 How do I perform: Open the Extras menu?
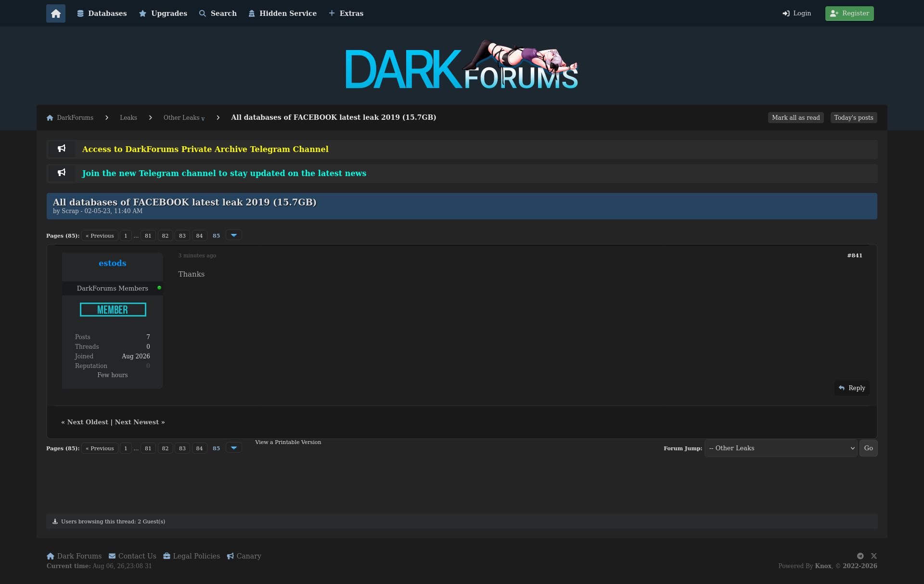tap(346, 13)
